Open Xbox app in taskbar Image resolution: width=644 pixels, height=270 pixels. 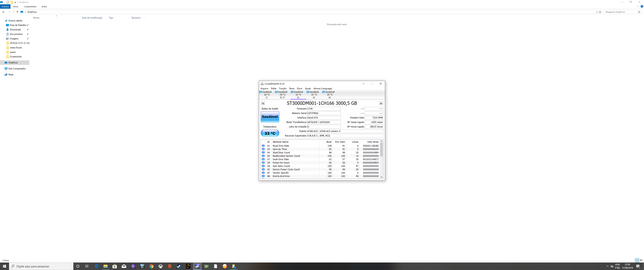[x=160, y=266]
